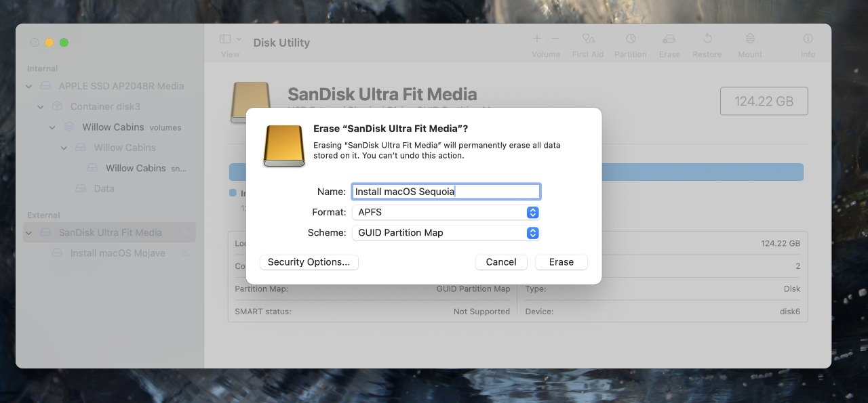This screenshot has height=403, width=868.
Task: Open the Format APFS dropdown
Action: click(x=446, y=212)
